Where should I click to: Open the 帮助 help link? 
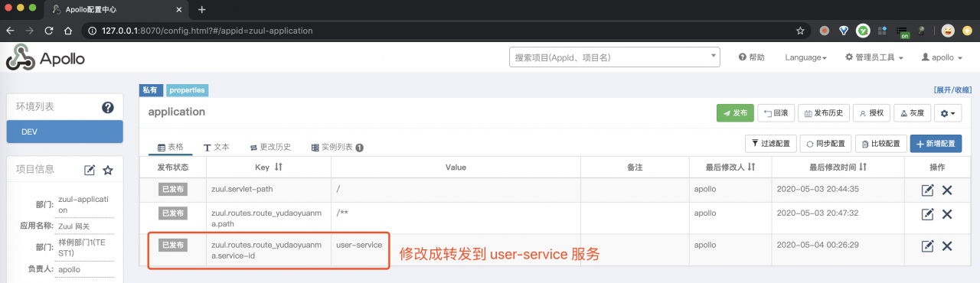click(752, 57)
